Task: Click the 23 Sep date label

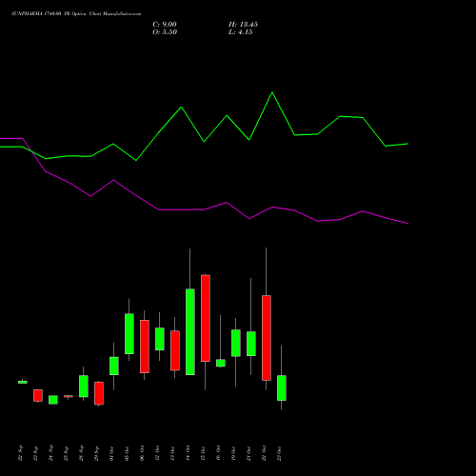Action: [x=36, y=453]
